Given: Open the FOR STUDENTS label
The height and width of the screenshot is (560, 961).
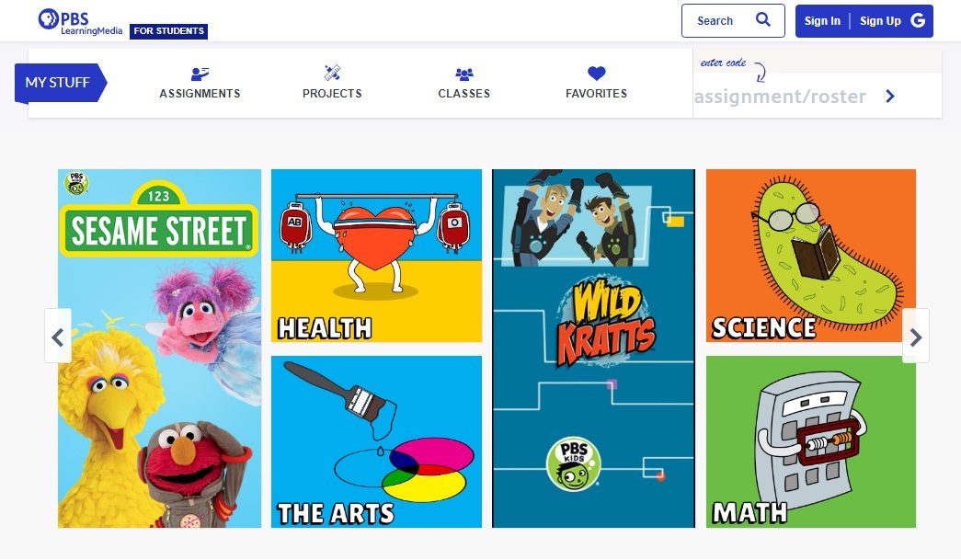Looking at the screenshot, I should click(x=168, y=31).
